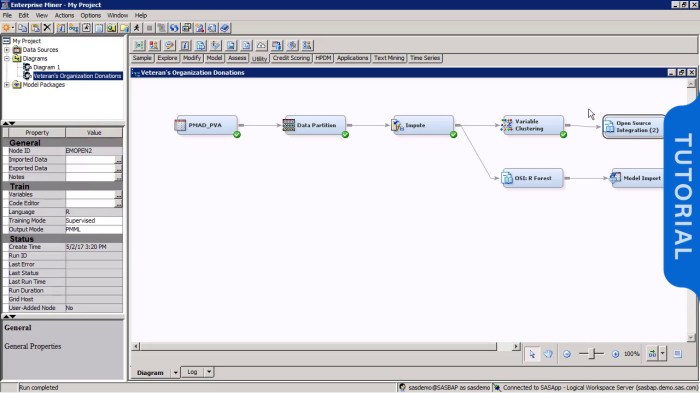Activate the hand pan tool

[548, 354]
